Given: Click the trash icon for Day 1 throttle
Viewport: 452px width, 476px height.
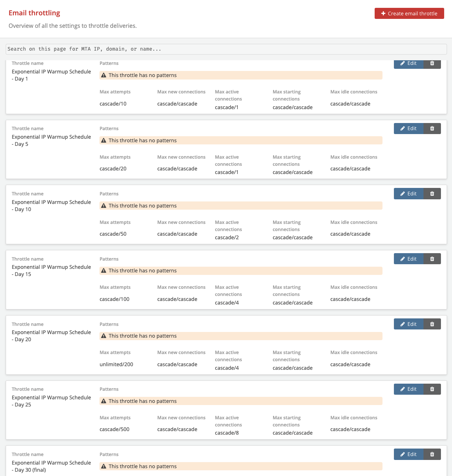Looking at the screenshot, I should pos(432,64).
